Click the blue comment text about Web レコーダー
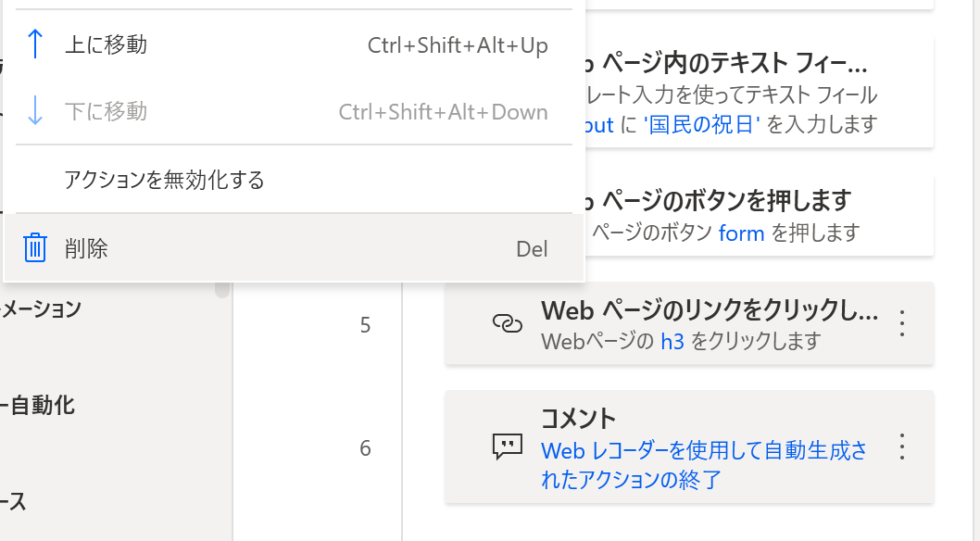This screenshot has height=541, width=980. coord(704,465)
